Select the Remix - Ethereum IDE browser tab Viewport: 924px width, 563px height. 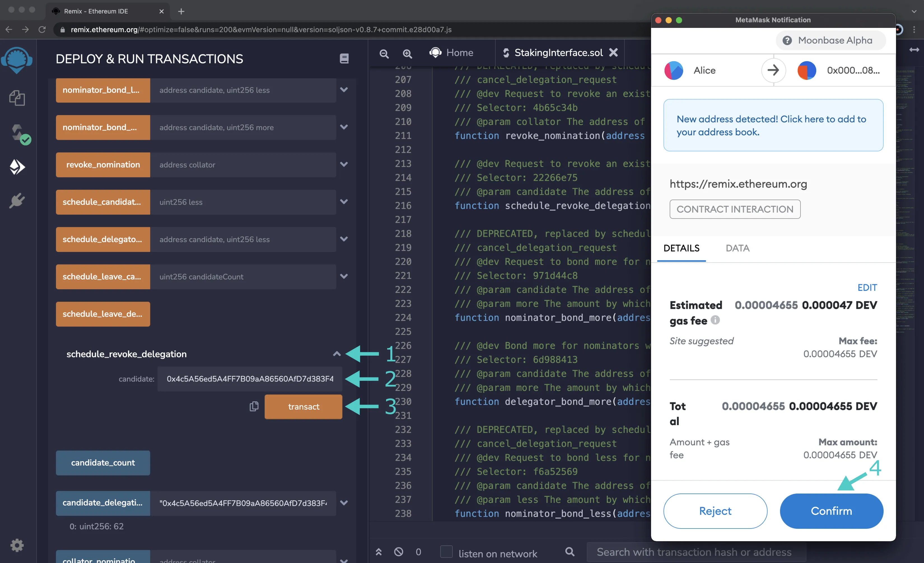(108, 11)
